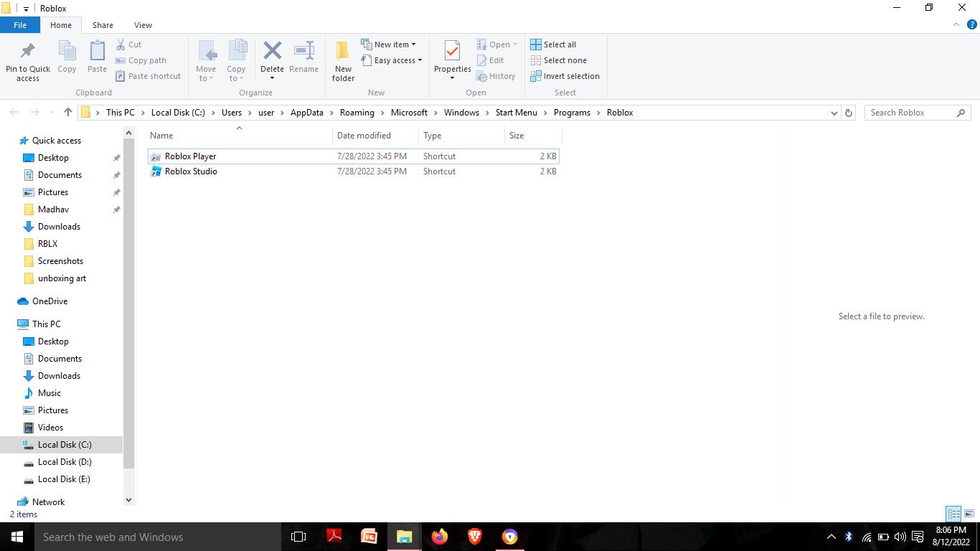Sort by the Name column header

click(239, 135)
